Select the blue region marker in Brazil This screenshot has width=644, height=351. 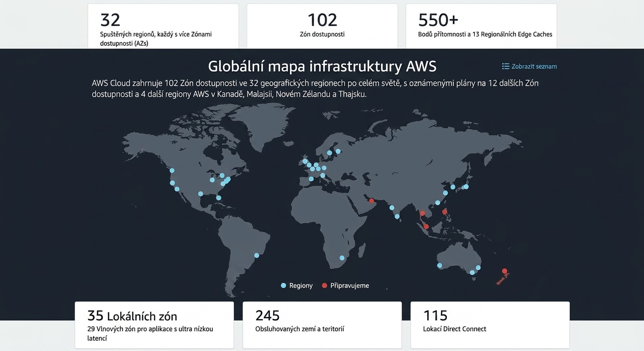tap(257, 255)
